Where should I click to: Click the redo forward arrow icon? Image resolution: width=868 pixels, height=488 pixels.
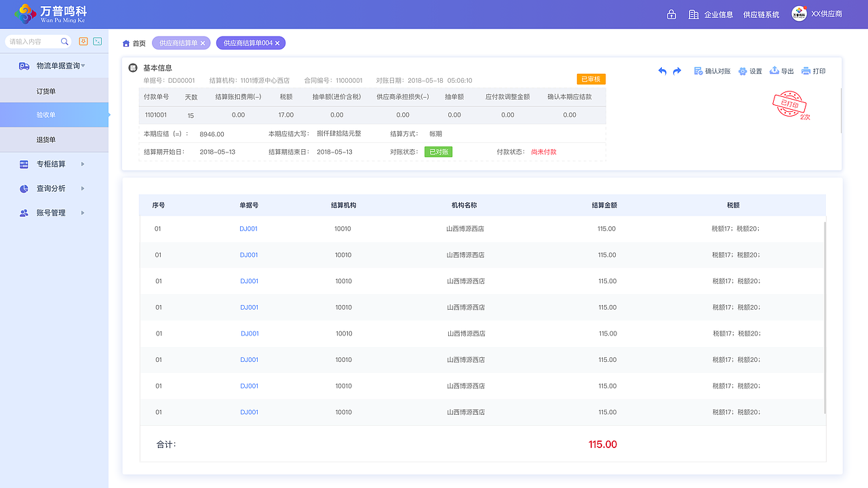click(x=677, y=71)
